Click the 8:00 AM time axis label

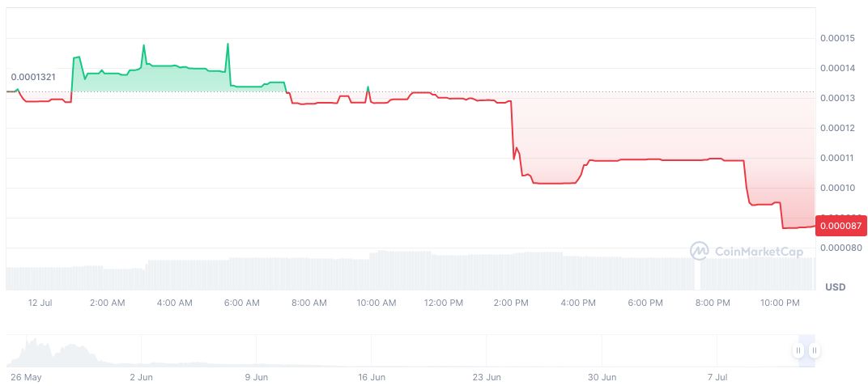(x=308, y=303)
